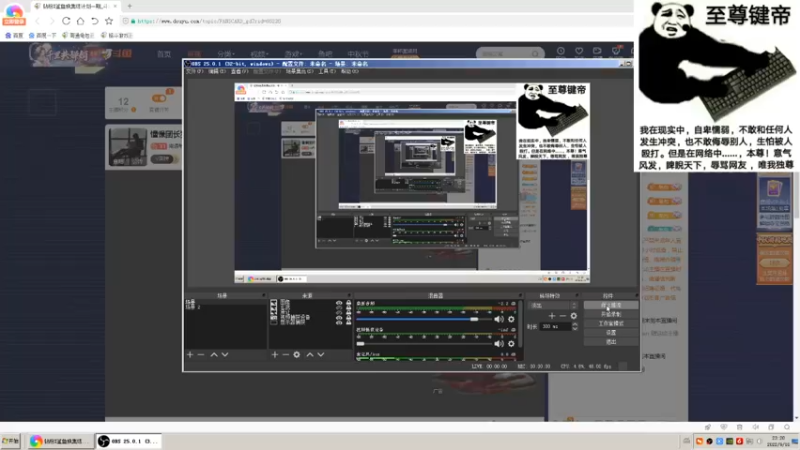Image resolution: width=800 pixels, height=450 pixels.
Task: Open source properties with the gear icon
Action: tap(297, 355)
